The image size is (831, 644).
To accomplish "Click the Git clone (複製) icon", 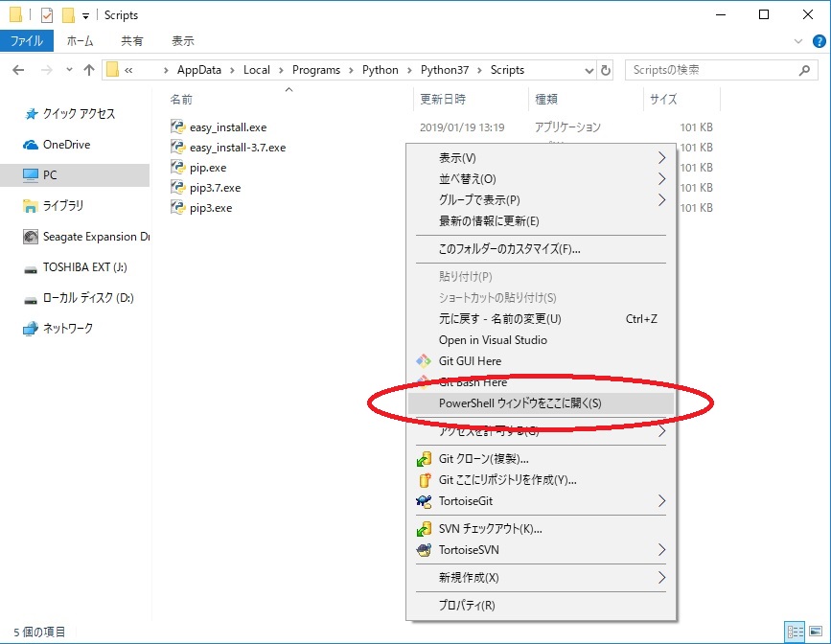I will (x=424, y=458).
